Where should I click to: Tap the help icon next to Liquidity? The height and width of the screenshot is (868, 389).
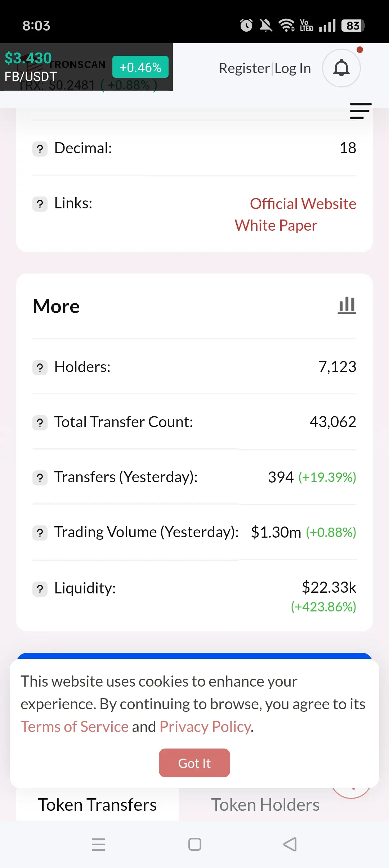point(40,589)
